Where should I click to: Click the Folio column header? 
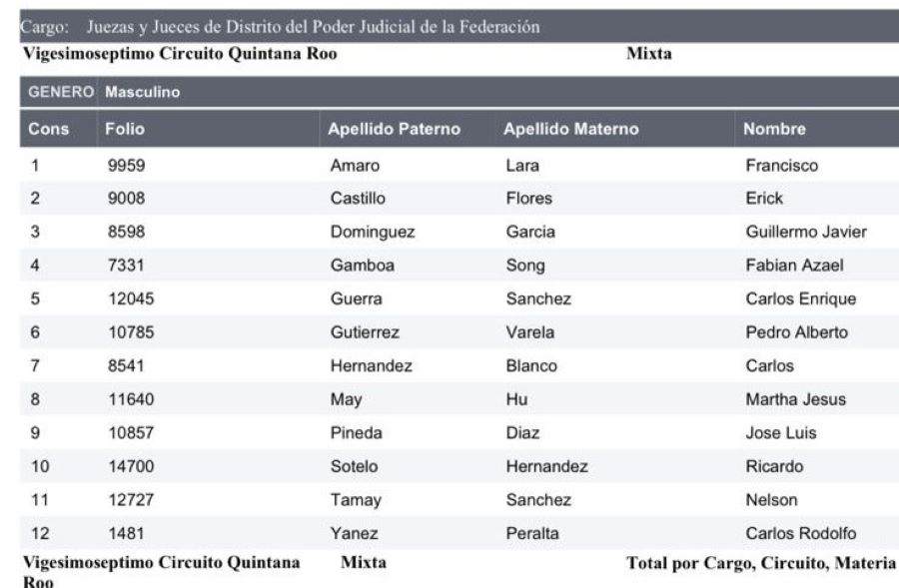[125, 129]
